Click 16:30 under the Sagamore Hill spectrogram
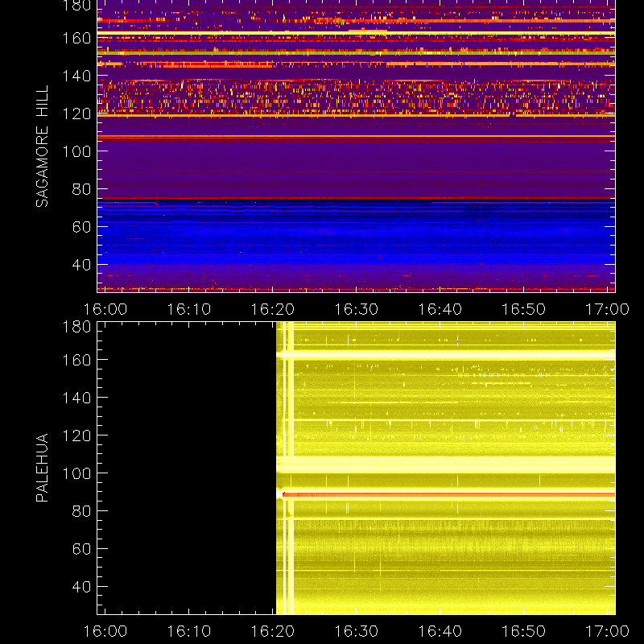644x644 pixels. (356, 309)
